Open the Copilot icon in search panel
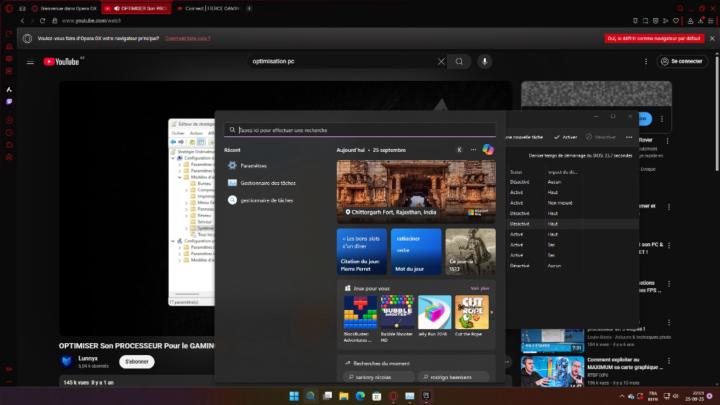This screenshot has height=405, width=720. point(488,149)
